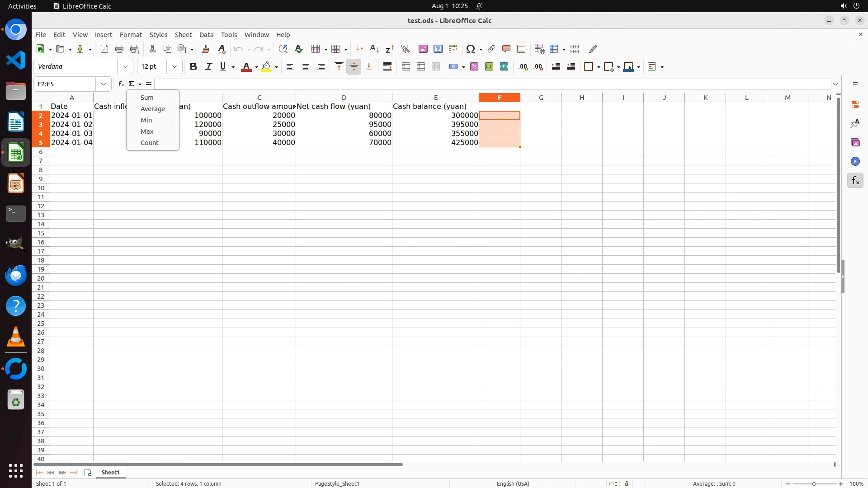868x488 pixels.
Task: Click the Insert Special Character omega icon
Action: click(471, 49)
